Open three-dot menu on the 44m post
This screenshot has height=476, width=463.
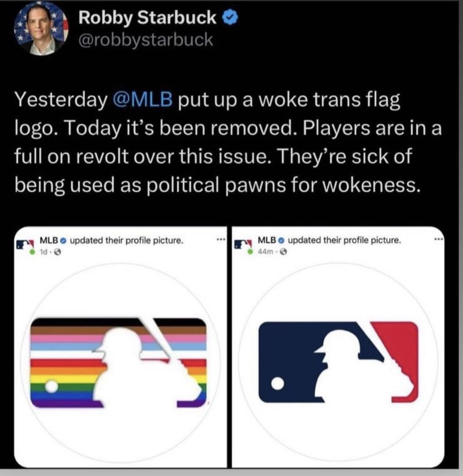[x=438, y=240]
